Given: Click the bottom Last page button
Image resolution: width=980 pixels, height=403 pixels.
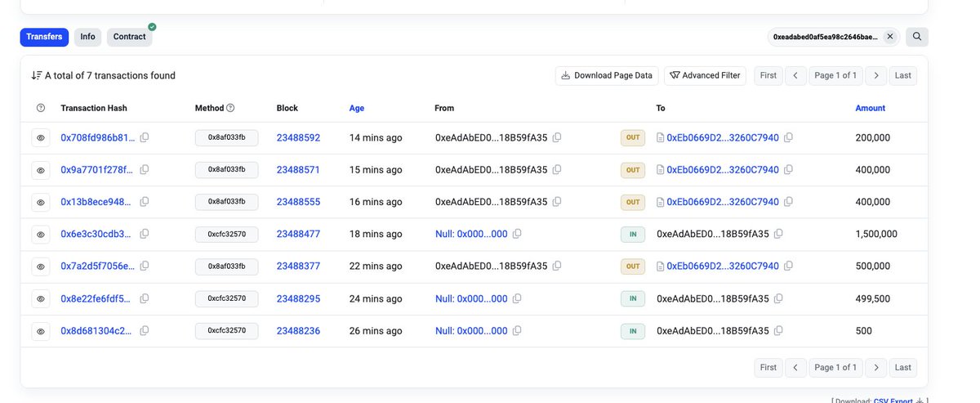Looking at the screenshot, I should [902, 368].
